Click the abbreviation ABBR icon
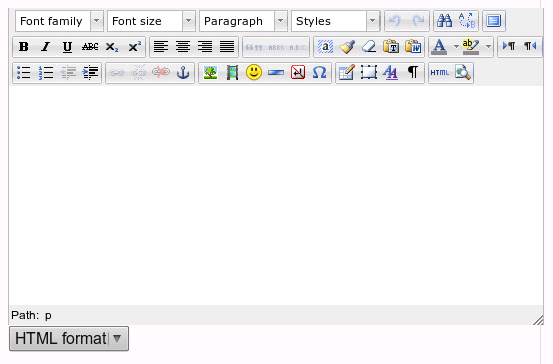This screenshot has height=364, width=553. [276, 47]
